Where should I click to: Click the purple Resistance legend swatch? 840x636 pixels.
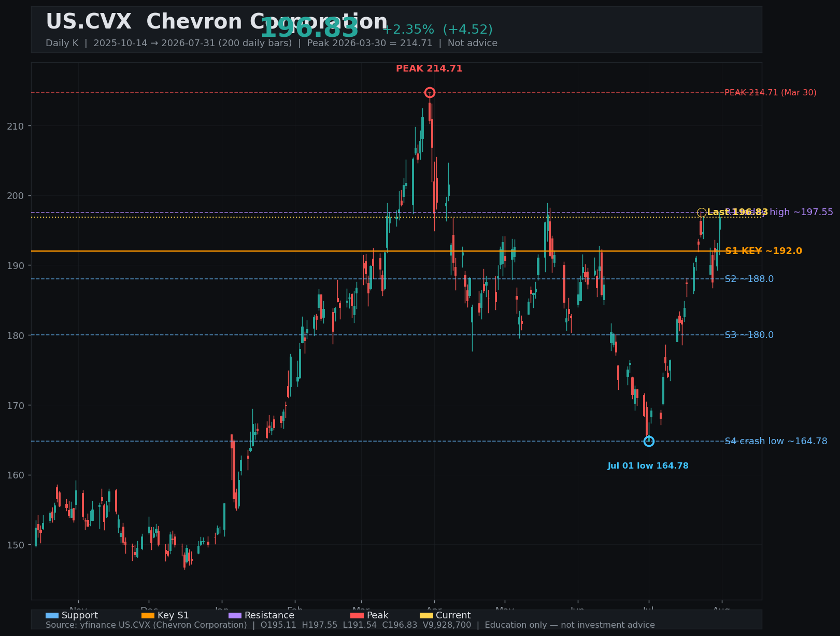point(235,615)
